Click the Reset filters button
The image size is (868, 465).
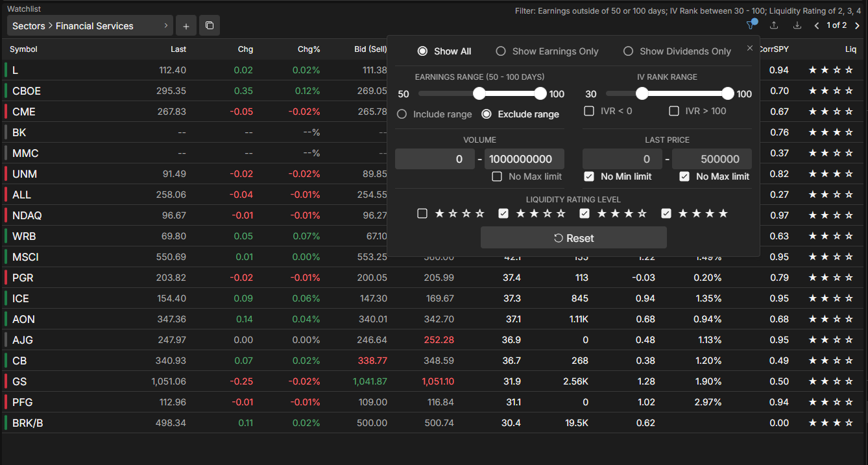pos(573,238)
